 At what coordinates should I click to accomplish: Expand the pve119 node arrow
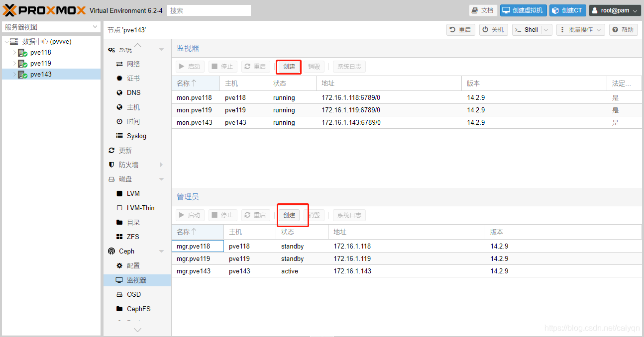coord(14,64)
